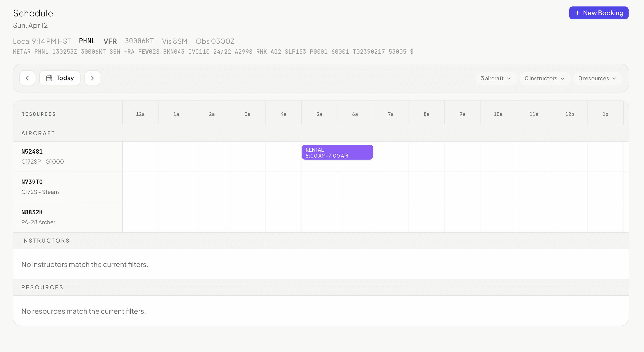
Task: Open the 3 aircraft filter dropdown
Action: click(x=495, y=78)
